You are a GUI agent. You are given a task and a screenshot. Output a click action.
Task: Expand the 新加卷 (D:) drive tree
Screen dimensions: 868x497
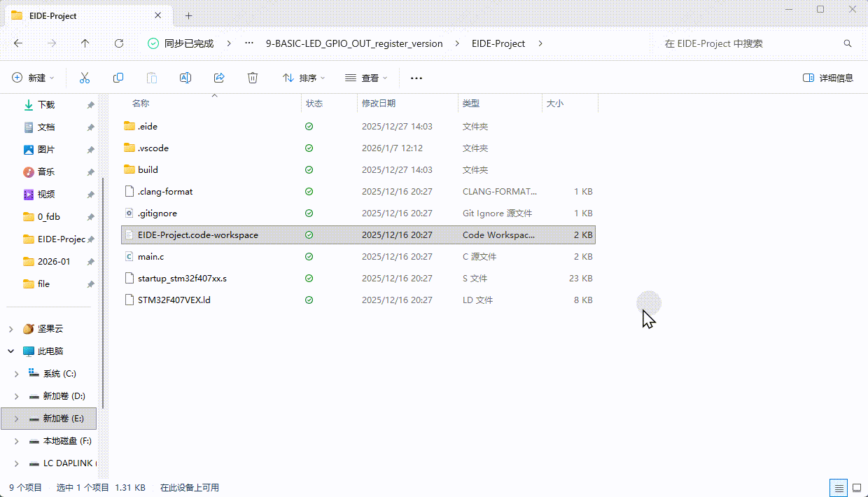coord(16,396)
